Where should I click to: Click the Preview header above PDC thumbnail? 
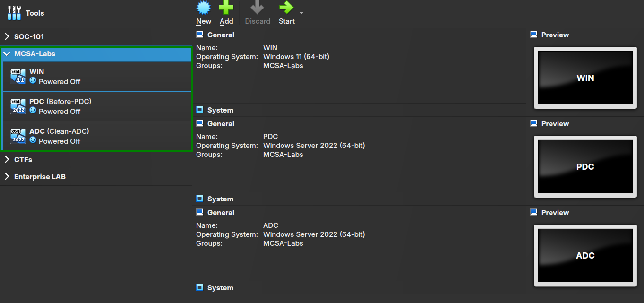(x=555, y=124)
